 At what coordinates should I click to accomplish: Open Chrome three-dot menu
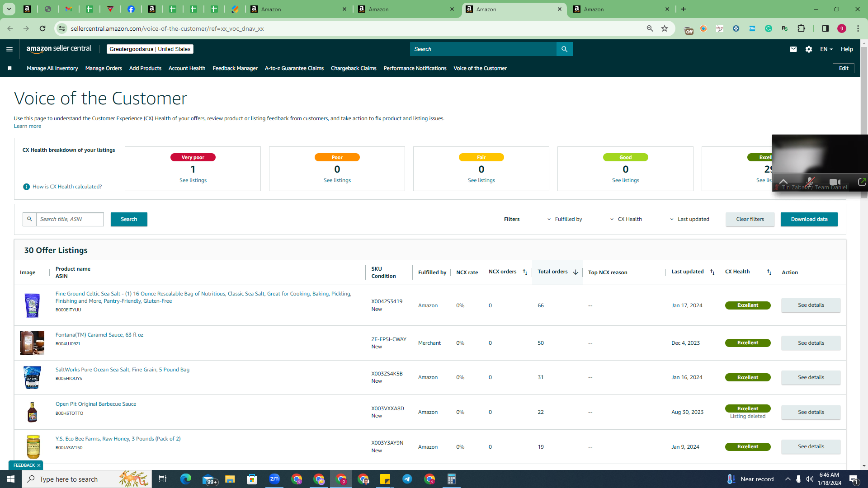click(858, 28)
